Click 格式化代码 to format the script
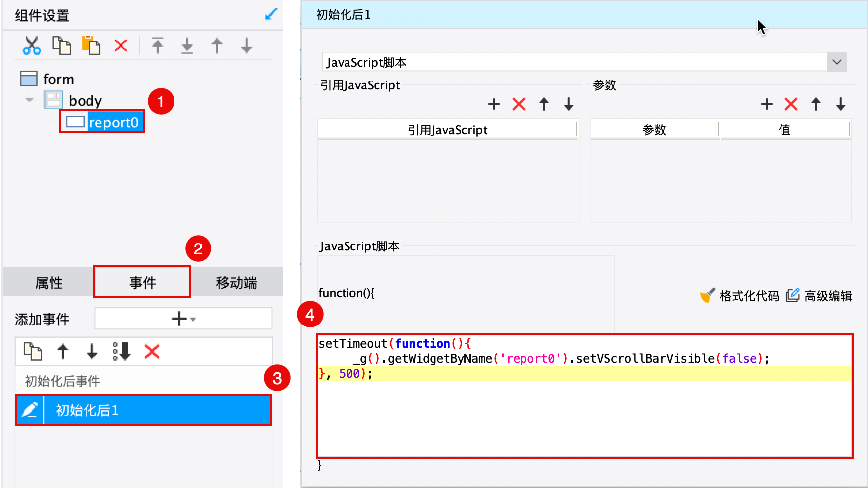Image resolution: width=868 pixels, height=488 pixels. click(739, 296)
